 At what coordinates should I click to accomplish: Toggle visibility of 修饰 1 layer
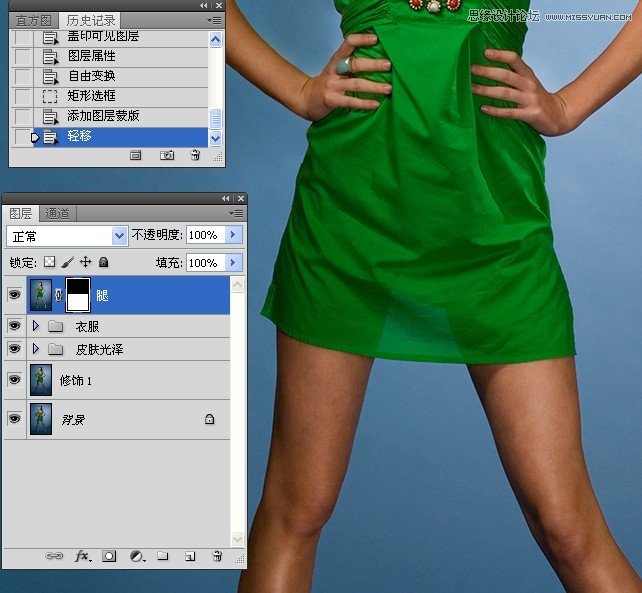pyautogui.click(x=14, y=380)
